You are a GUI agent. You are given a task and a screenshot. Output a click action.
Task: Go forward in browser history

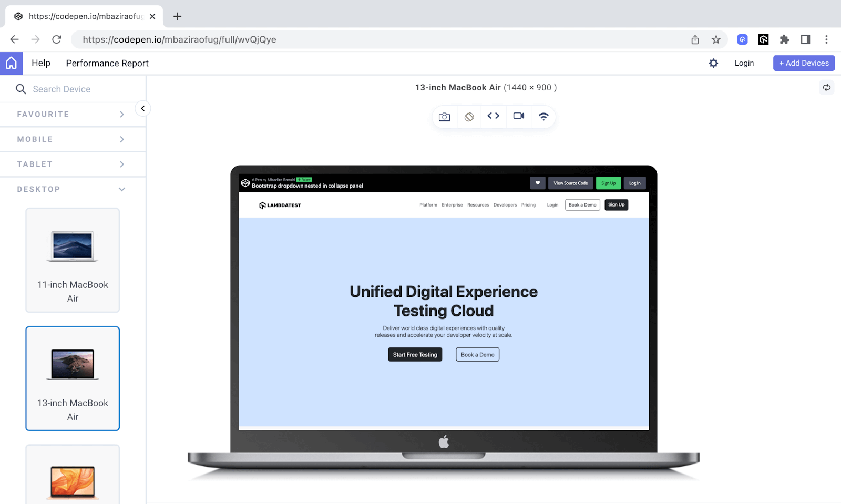coord(35,39)
